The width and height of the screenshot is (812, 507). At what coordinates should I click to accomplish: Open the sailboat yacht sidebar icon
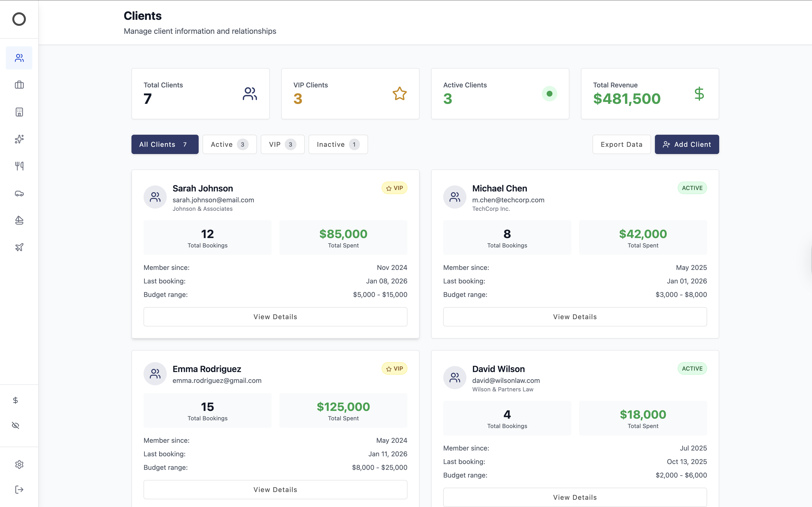point(19,220)
